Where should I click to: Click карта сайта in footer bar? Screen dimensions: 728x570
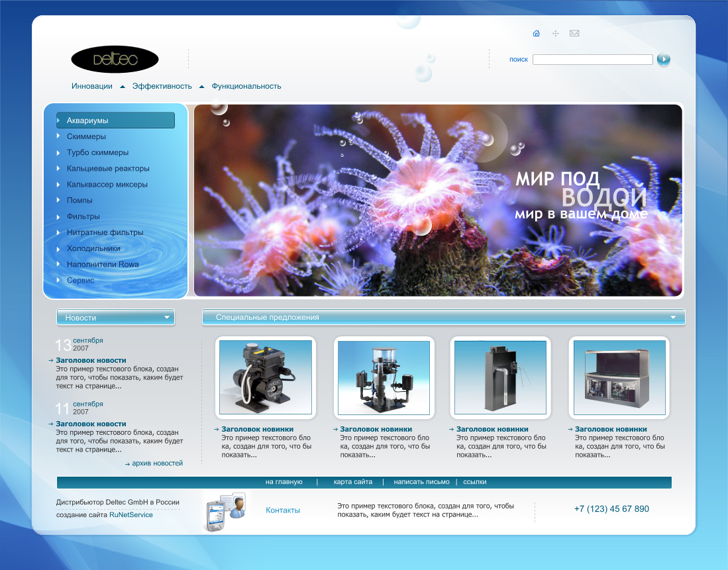pos(353,482)
